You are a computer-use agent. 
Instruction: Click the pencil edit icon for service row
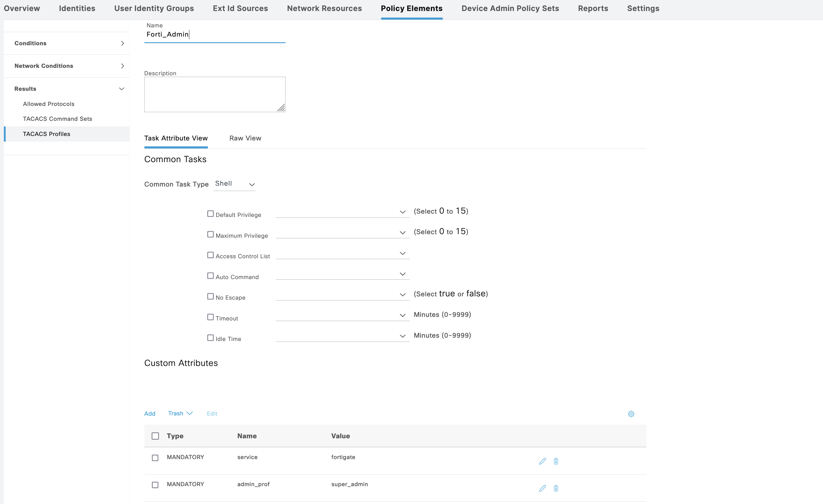click(542, 461)
